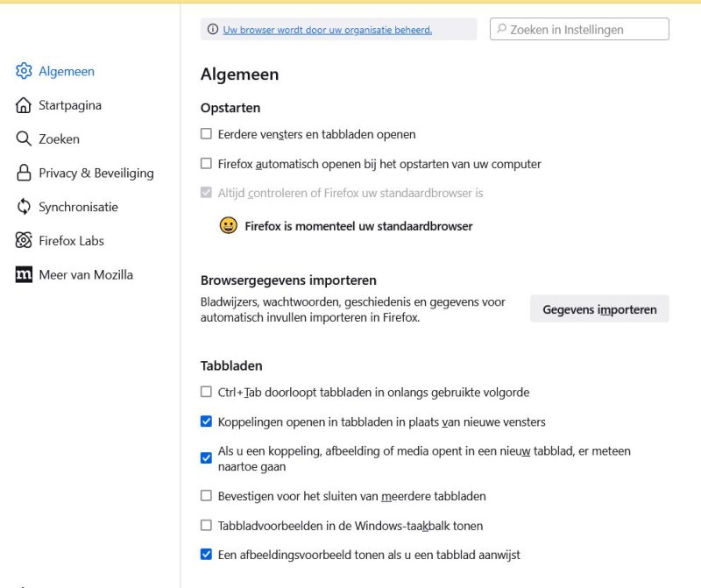The width and height of the screenshot is (701, 588).
Task: Switch to the Startpagina settings section
Action: coord(67,105)
